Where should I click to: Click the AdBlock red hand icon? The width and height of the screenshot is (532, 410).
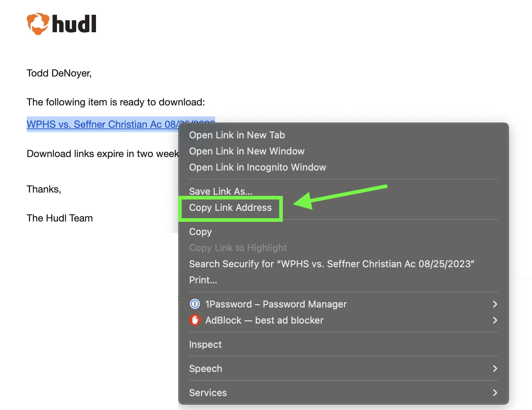195,320
